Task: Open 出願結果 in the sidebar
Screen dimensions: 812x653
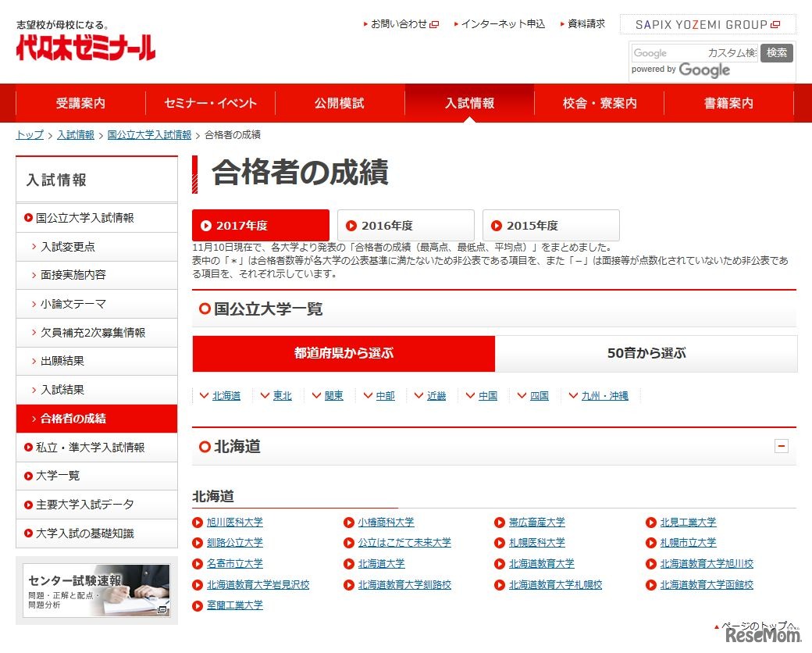Action: 61,361
